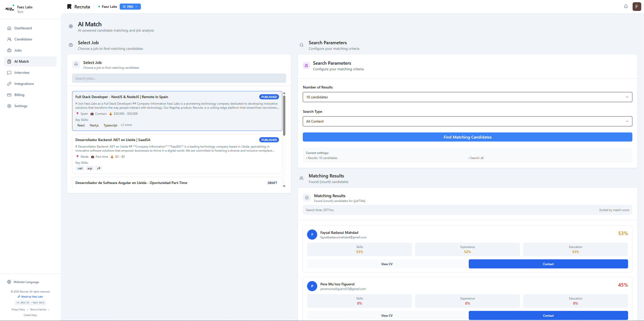Open Integrations via the link icon
Screen dimensions: 644x321
click(9, 84)
